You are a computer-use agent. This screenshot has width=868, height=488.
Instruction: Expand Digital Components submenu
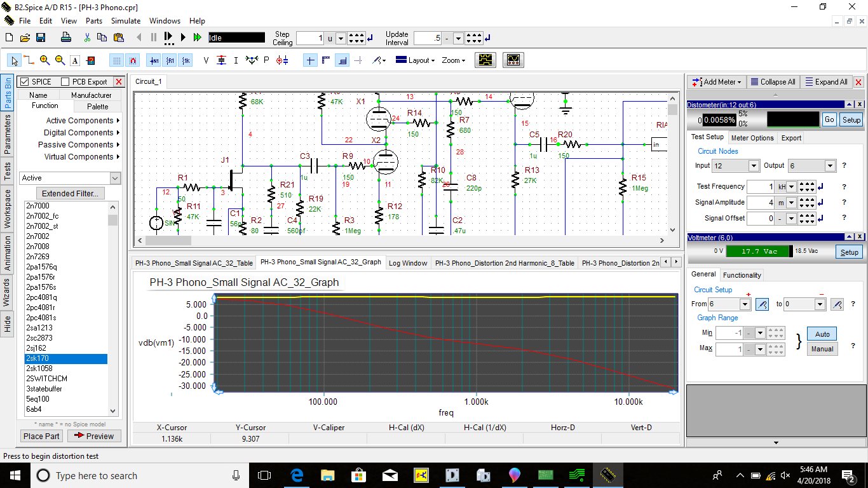(x=81, y=133)
